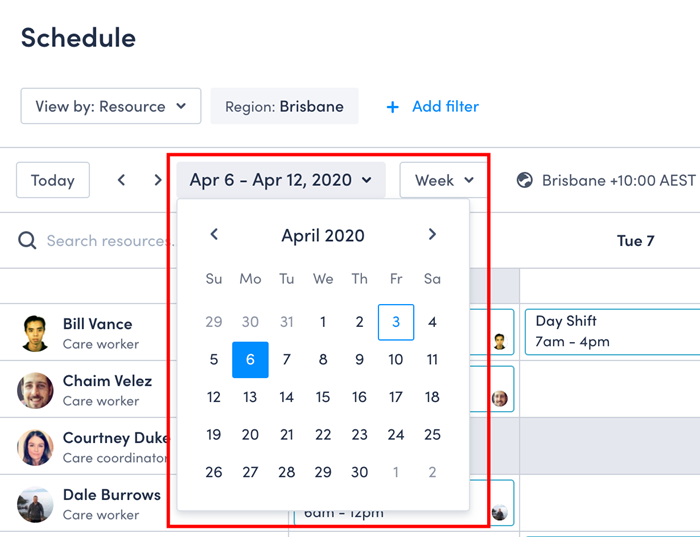Click the search magnifier icon

coord(27,241)
